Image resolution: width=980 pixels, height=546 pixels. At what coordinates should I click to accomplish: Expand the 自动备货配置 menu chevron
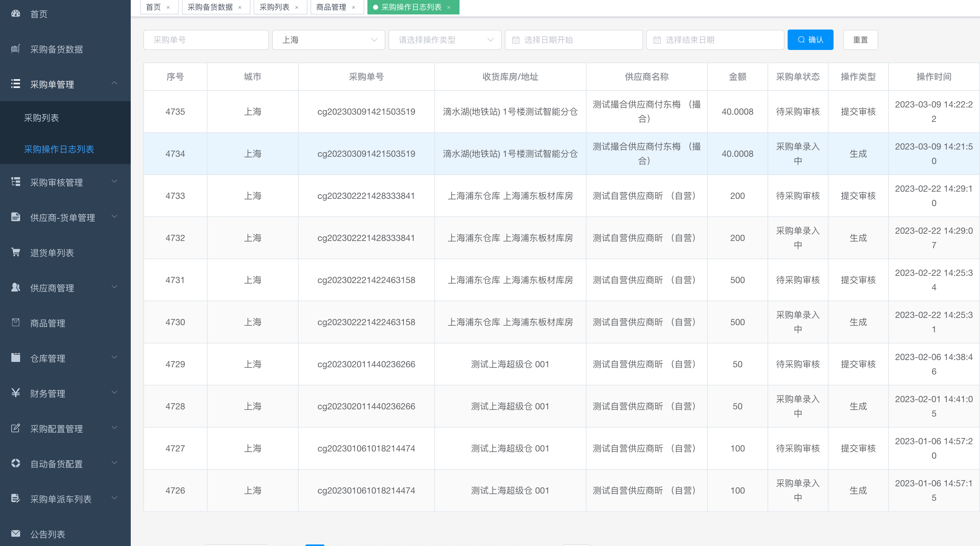click(x=114, y=463)
